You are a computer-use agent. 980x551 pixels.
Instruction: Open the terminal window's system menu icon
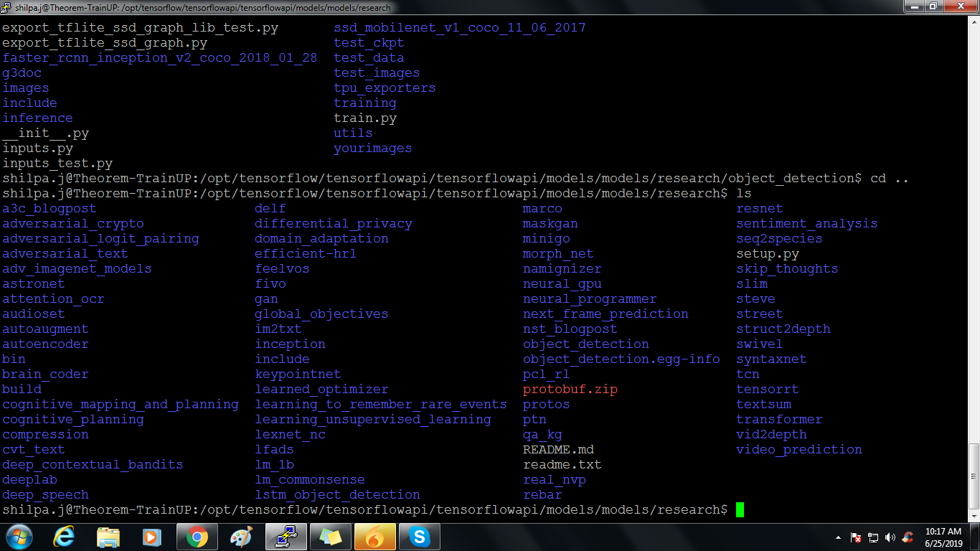(x=6, y=6)
